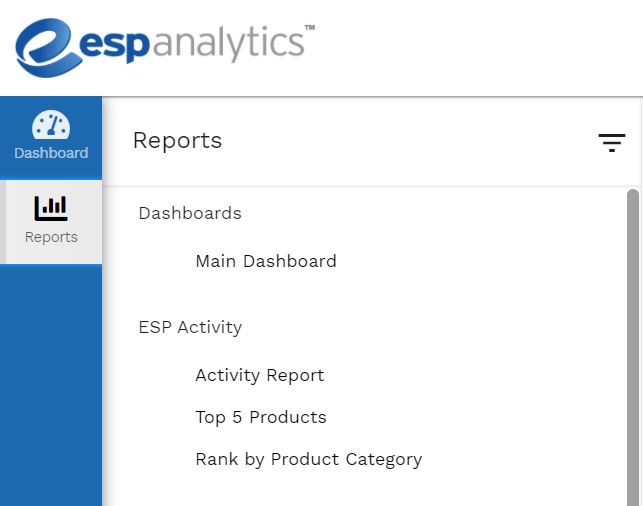
Task: Open the filter icon beside Reports heading
Action: pyautogui.click(x=611, y=142)
